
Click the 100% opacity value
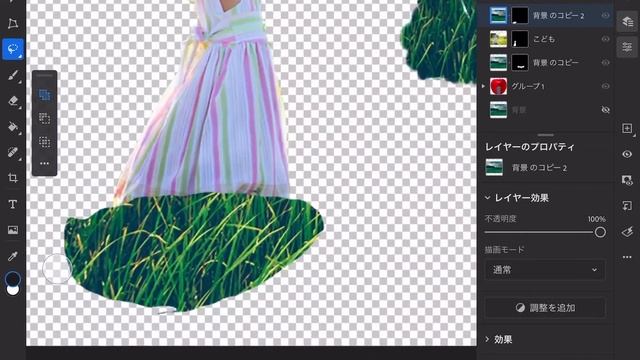click(x=597, y=219)
